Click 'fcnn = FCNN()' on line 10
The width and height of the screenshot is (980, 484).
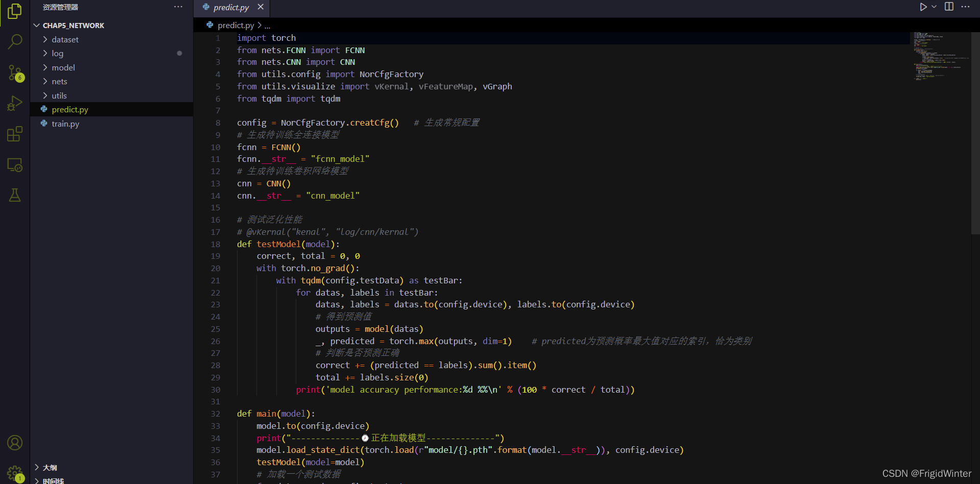pyautogui.click(x=269, y=147)
